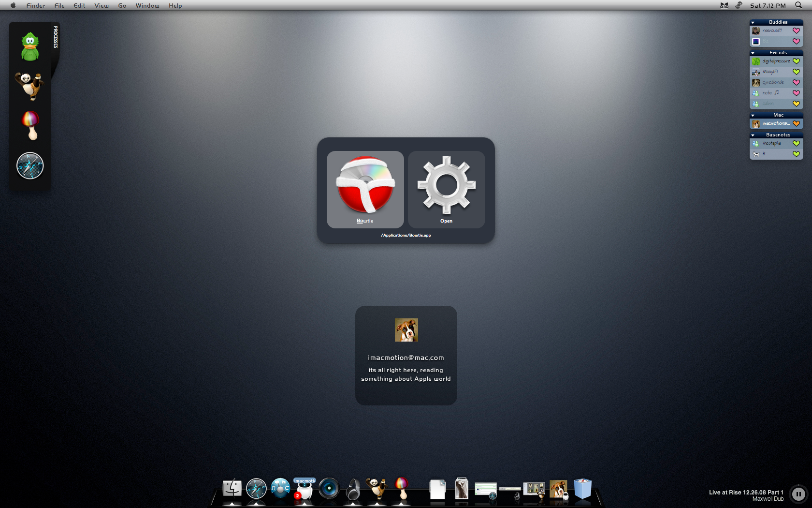812x508 pixels.
Task: Open the View menu
Action: (101, 5)
